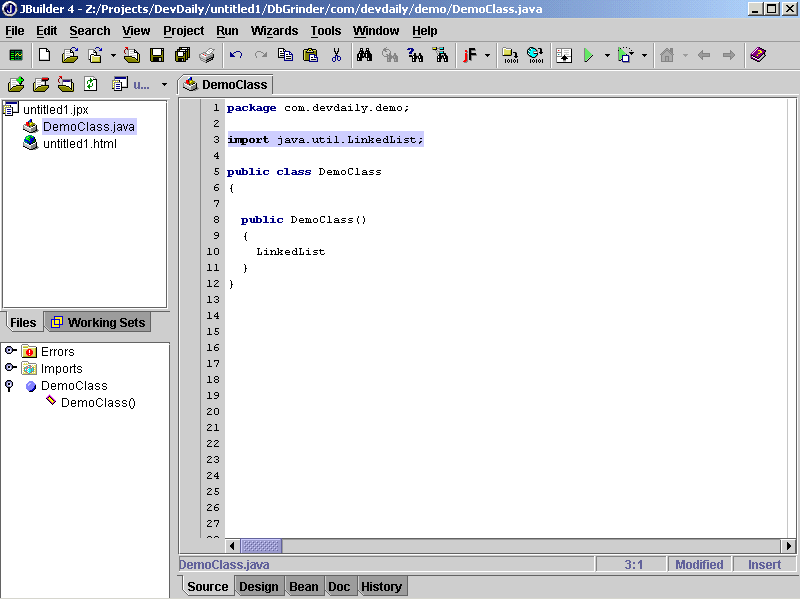The width and height of the screenshot is (800, 600).
Task: Switch to the Design tab
Action: 259,587
